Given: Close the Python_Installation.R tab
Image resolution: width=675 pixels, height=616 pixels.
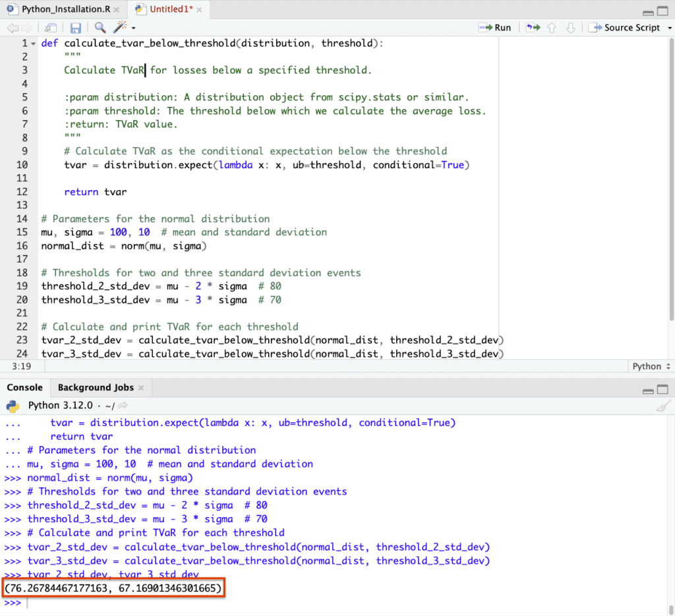Looking at the screenshot, I should (x=118, y=9).
